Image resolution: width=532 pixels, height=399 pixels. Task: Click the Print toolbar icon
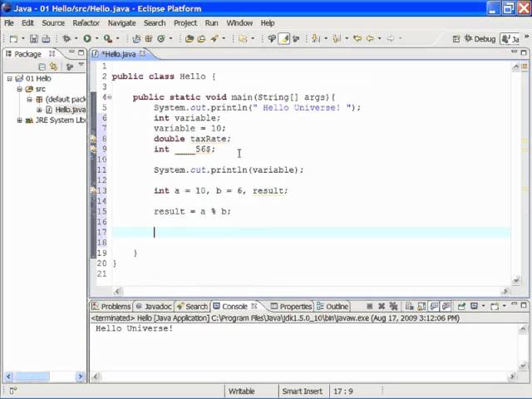46,39
